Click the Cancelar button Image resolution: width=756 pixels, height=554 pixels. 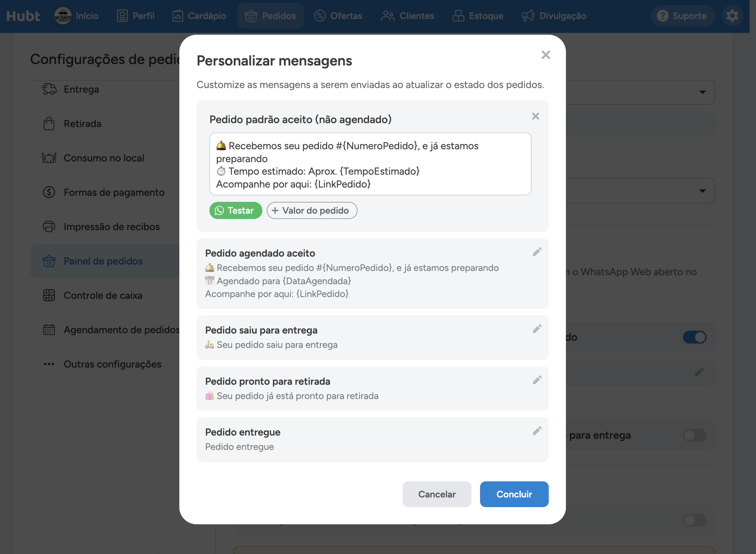pyautogui.click(x=437, y=494)
